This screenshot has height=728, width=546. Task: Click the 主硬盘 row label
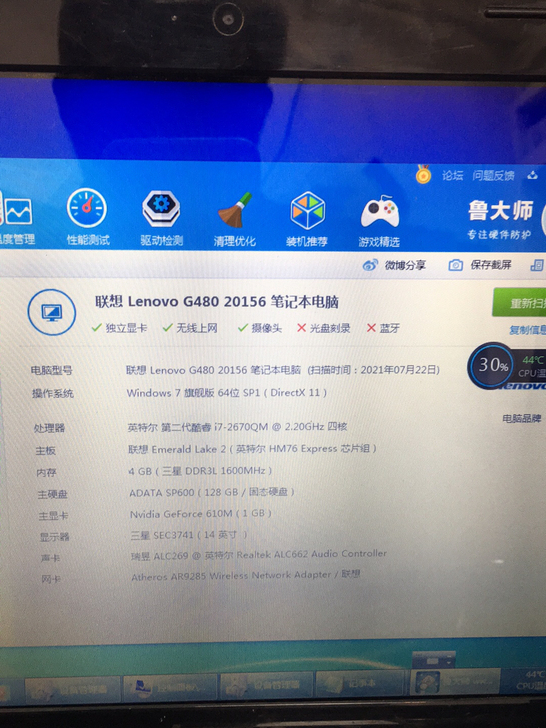coord(52,494)
